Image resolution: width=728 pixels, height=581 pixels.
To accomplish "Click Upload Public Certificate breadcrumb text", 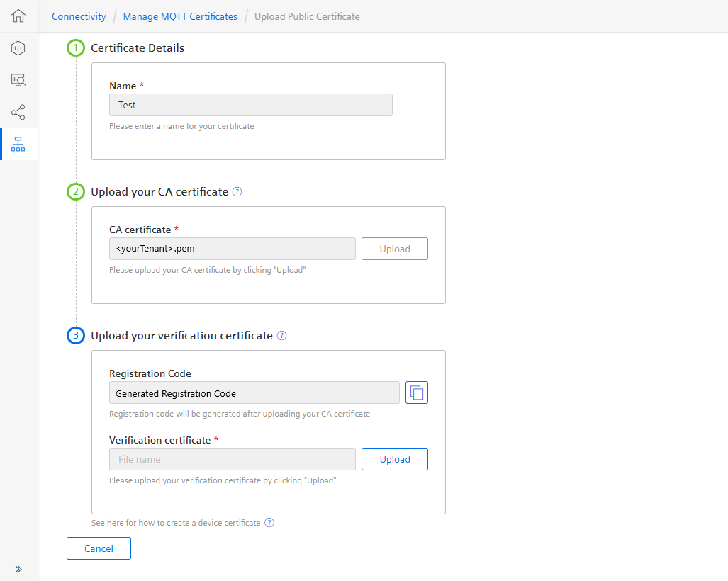I will click(307, 16).
